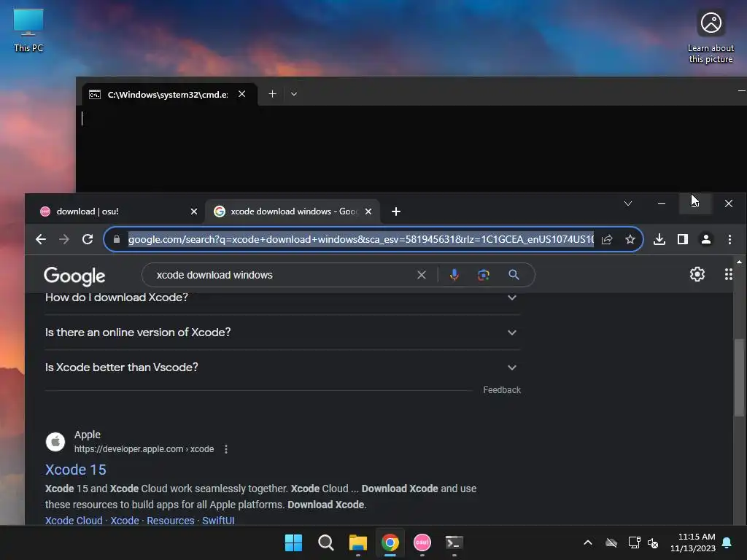
Task: Click the Google search input field
Action: pyautogui.click(x=286, y=275)
